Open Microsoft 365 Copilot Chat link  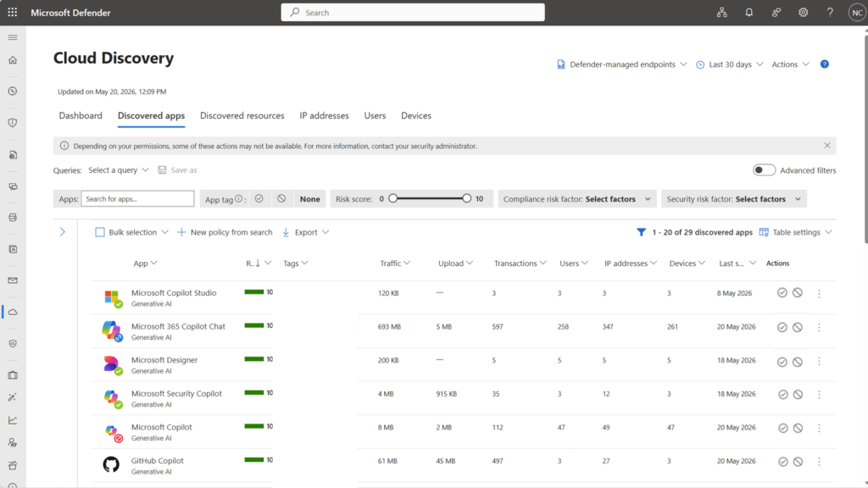click(178, 326)
